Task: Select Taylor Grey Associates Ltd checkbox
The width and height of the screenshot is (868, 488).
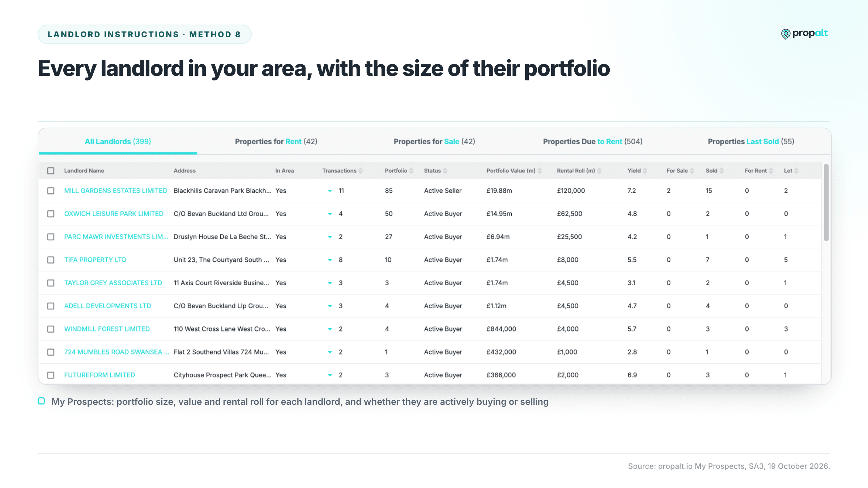Action: tap(51, 283)
